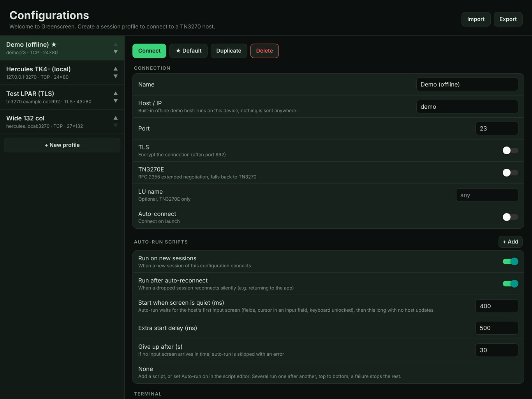Click the LU name field
The image size is (532, 399).
point(487,195)
